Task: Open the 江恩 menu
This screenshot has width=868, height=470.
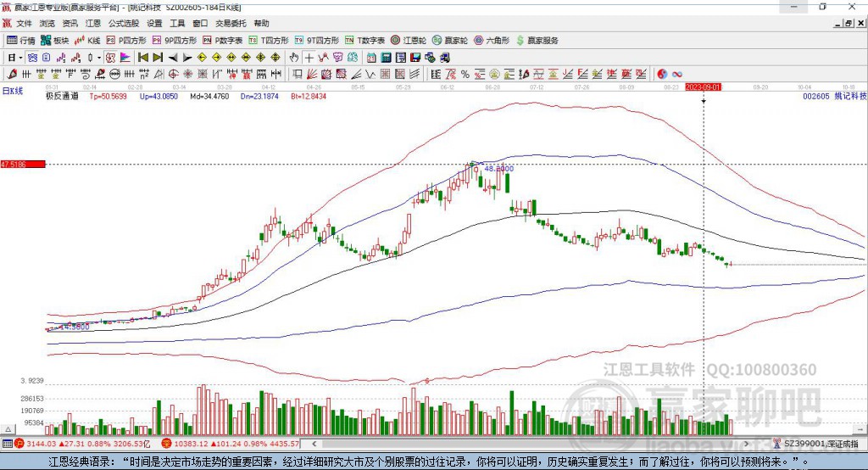Action: [93, 23]
